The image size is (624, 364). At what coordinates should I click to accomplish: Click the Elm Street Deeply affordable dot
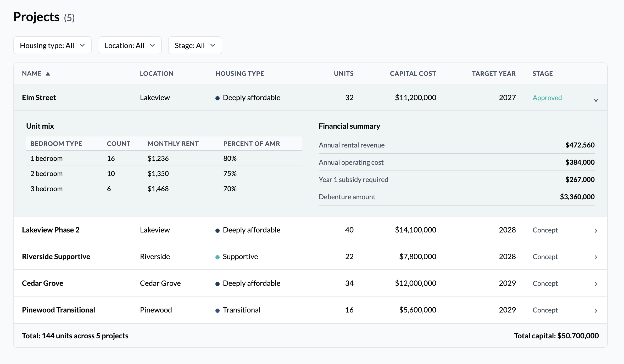click(x=217, y=98)
